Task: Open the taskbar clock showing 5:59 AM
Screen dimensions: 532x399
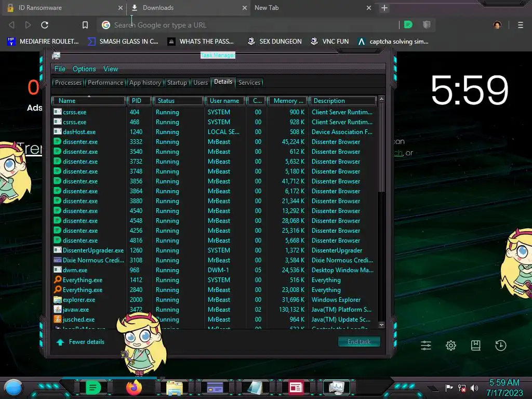Action: pos(504,388)
